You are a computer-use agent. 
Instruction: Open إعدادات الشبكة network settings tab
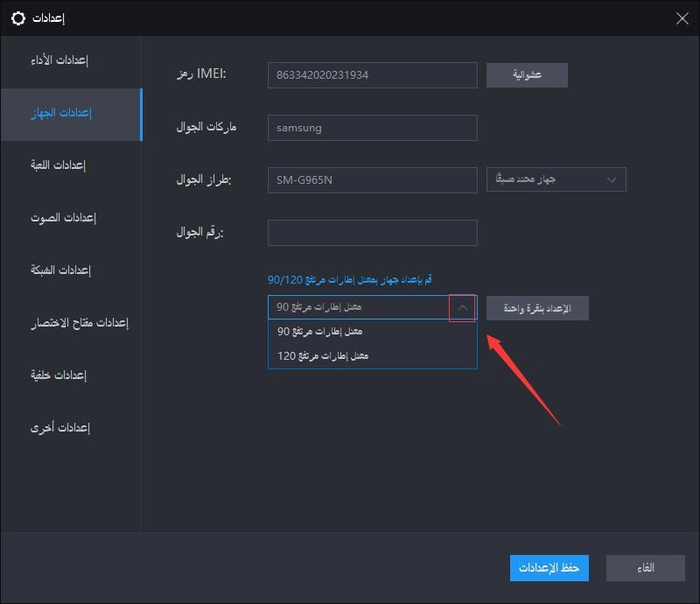click(x=72, y=270)
